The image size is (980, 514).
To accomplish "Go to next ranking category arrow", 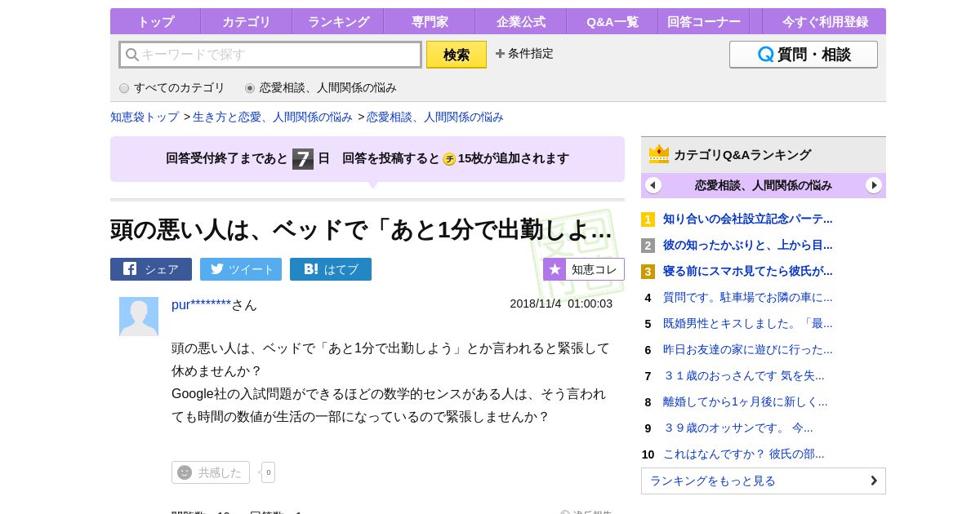I will coord(874,185).
